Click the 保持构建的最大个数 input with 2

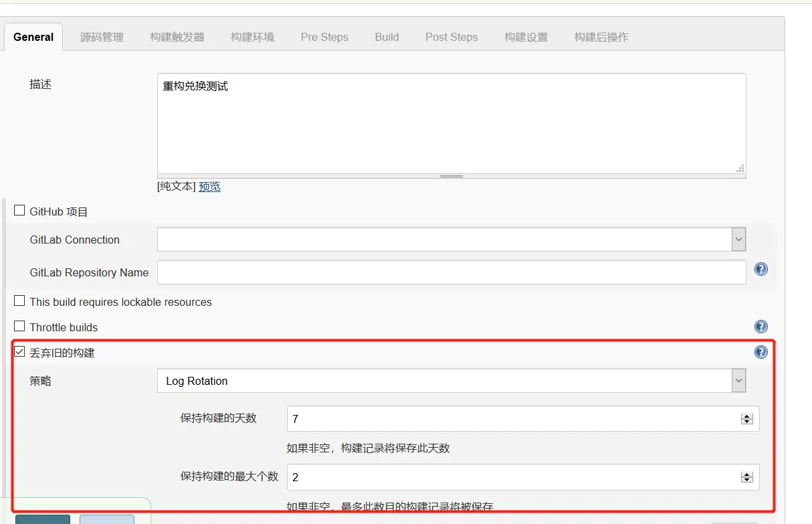click(x=523, y=477)
